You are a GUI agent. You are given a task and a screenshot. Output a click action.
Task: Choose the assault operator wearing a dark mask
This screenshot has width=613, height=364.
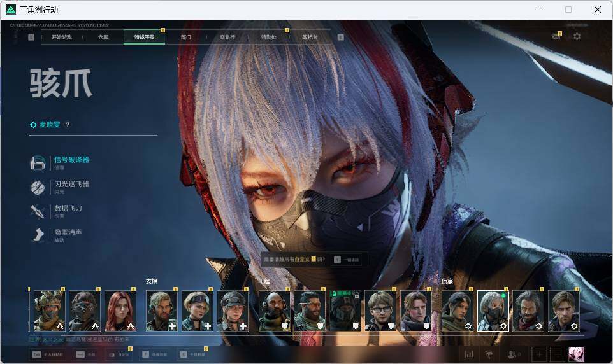pyautogui.click(x=85, y=311)
